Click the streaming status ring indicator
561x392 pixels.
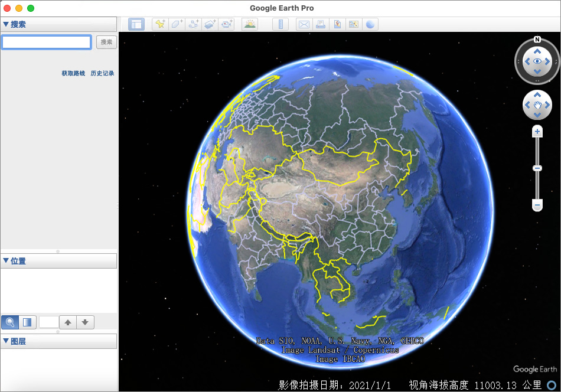[552, 385]
